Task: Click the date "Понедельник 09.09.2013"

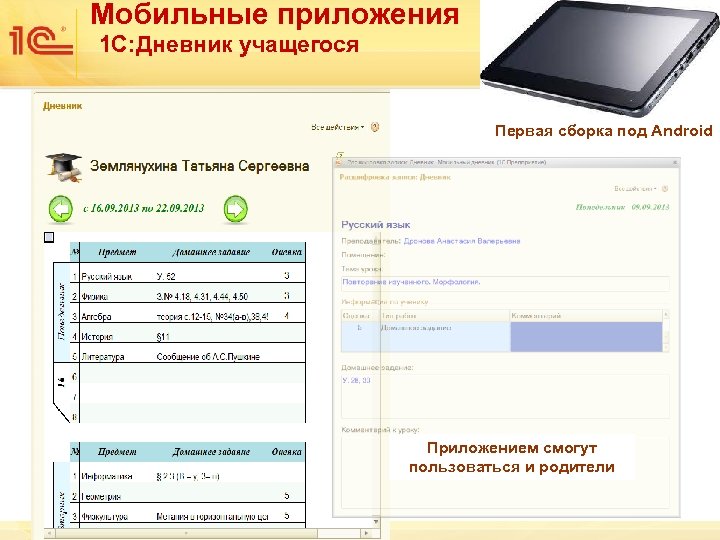Action: [622, 207]
